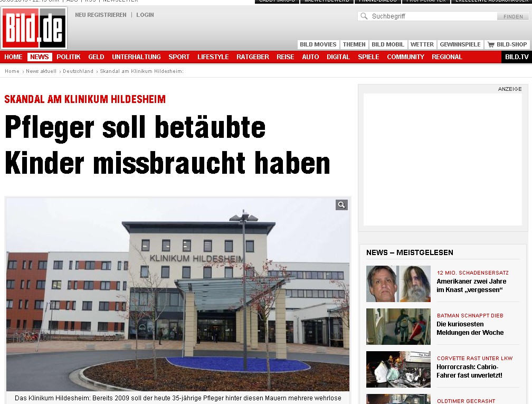The height and width of the screenshot is (404, 532).
Task: Open the SPORT section
Action: pos(179,57)
